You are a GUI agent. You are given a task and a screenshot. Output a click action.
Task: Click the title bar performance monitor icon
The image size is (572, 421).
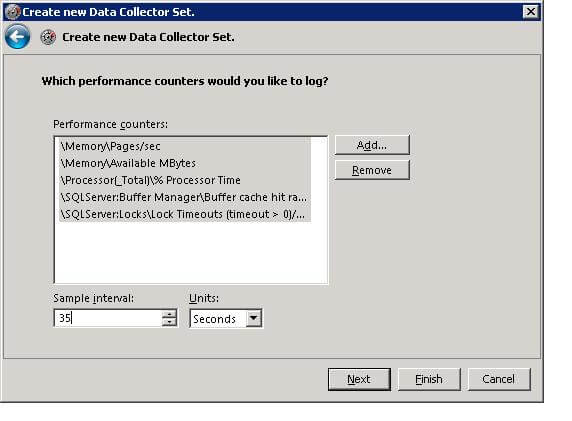click(x=13, y=12)
